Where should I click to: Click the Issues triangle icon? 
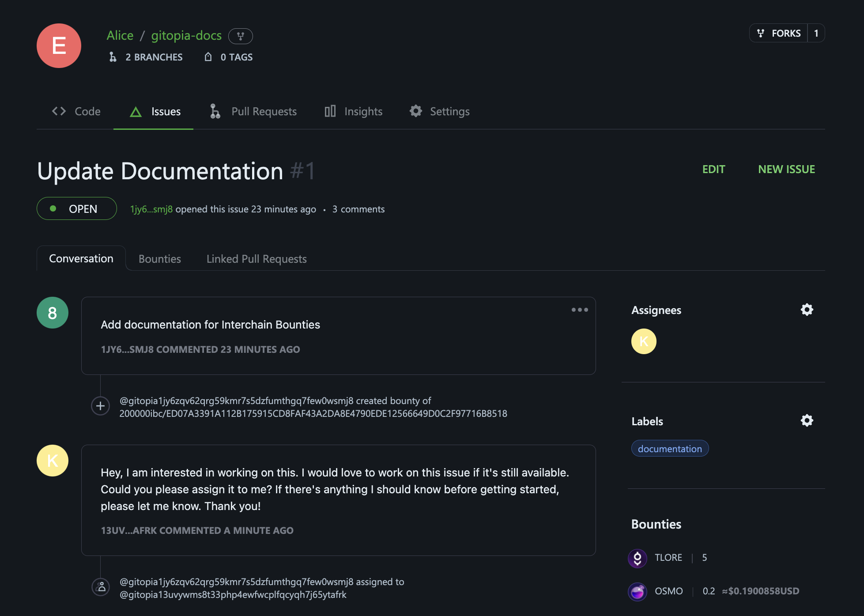(136, 112)
